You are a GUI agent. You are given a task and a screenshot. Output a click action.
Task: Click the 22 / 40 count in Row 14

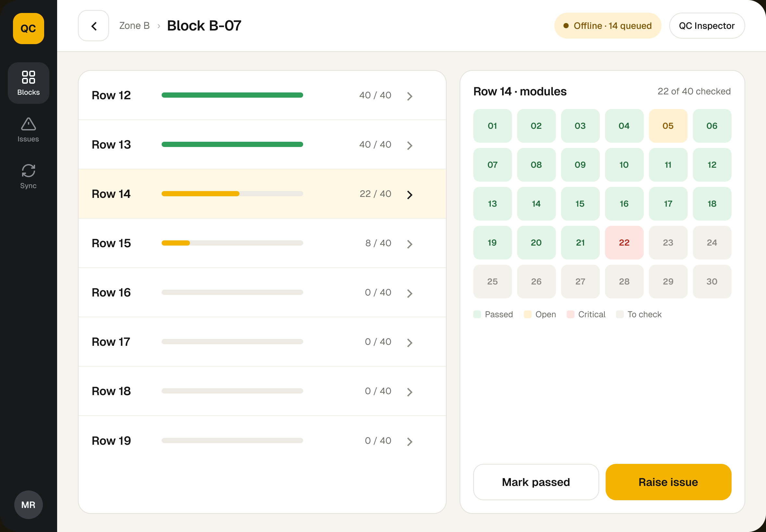[x=375, y=194]
